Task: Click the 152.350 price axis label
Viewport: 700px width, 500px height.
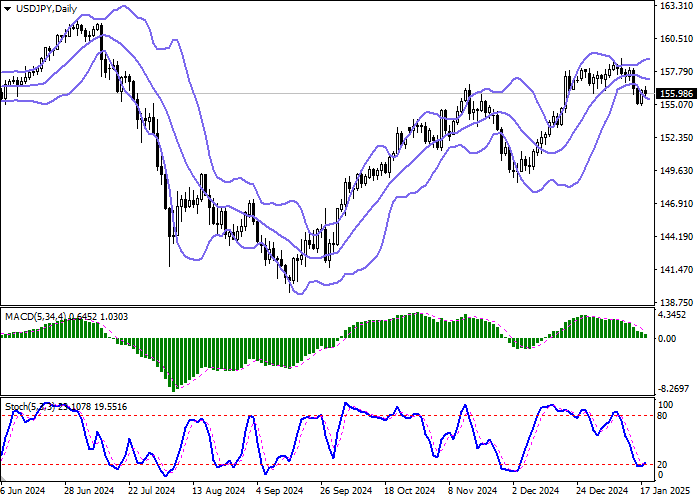Action: (678, 137)
